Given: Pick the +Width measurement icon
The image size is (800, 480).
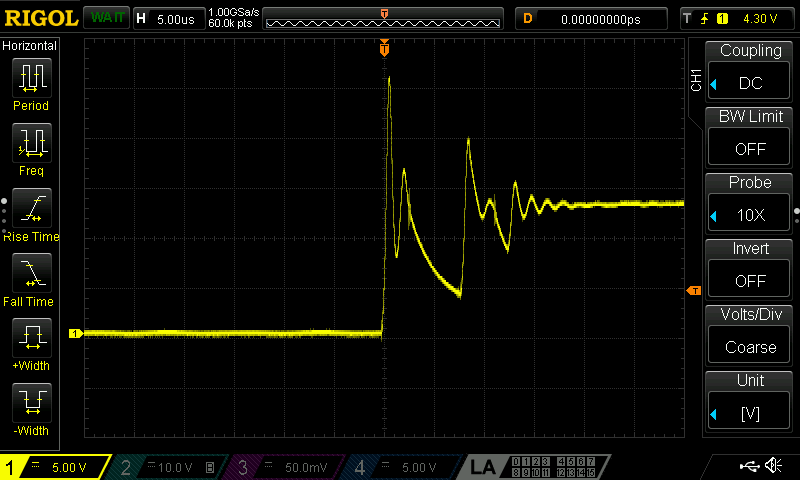Looking at the screenshot, I should point(31,338).
